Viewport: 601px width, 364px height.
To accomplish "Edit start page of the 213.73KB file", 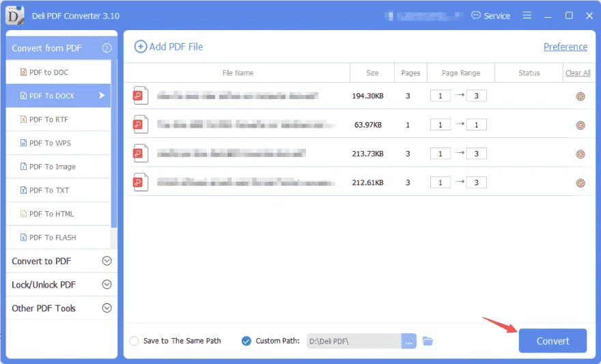I will tap(441, 154).
